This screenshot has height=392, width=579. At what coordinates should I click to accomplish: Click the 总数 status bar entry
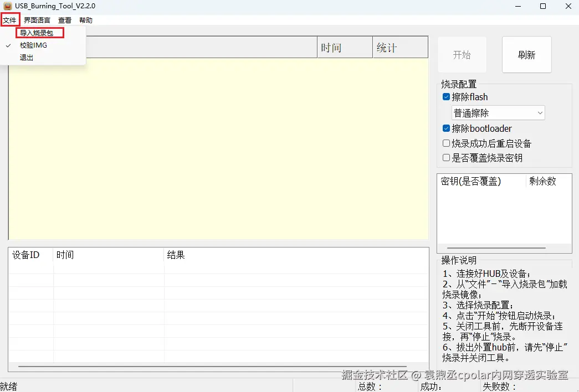(x=370, y=386)
